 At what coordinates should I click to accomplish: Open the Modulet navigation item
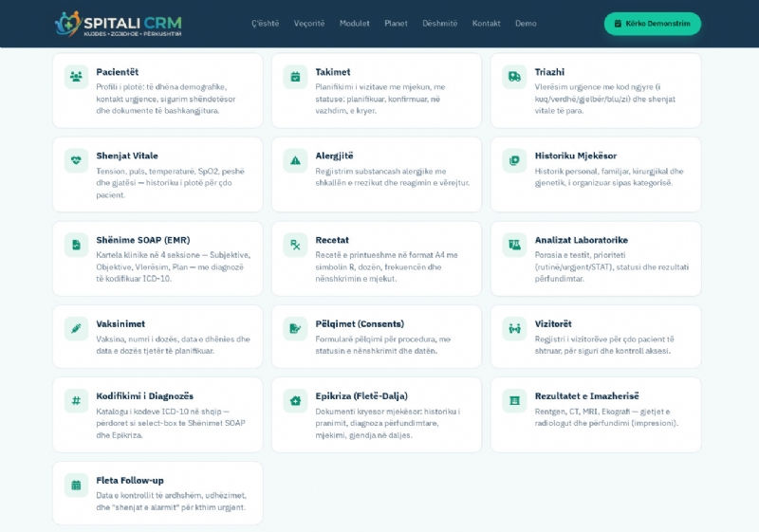pyautogui.click(x=354, y=23)
